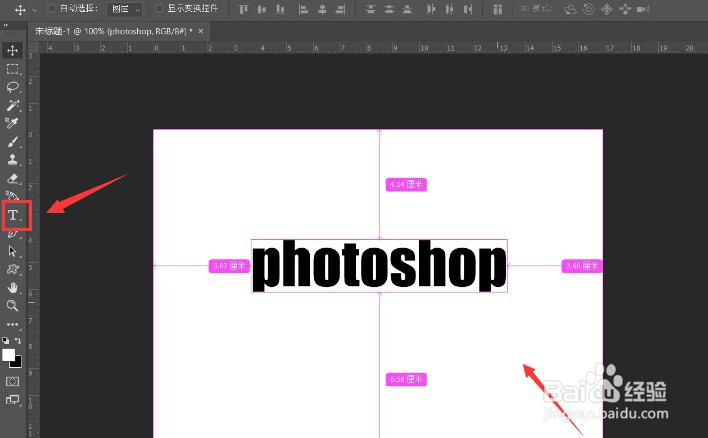Click Align vertical centers button
Viewport: 708px width, 438px height.
[x=261, y=9]
